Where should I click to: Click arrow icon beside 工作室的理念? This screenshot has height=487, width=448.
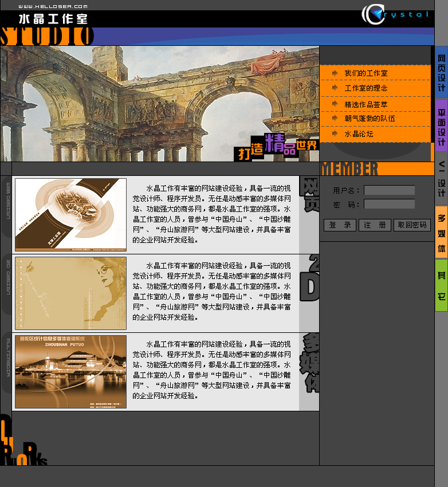[x=335, y=88]
